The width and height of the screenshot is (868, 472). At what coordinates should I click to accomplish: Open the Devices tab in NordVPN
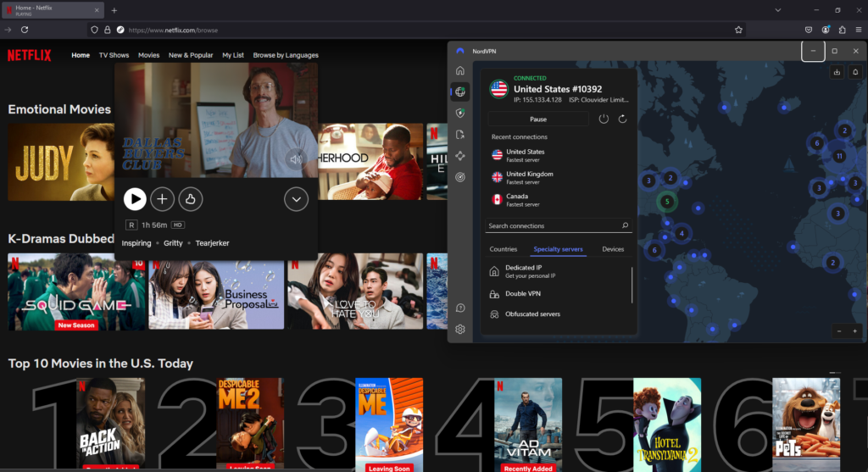[x=613, y=249]
